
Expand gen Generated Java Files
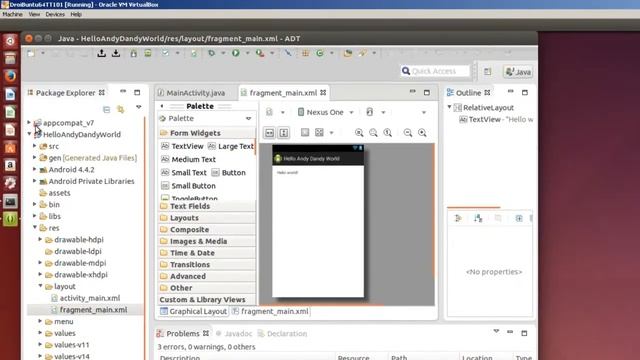tap(35, 158)
